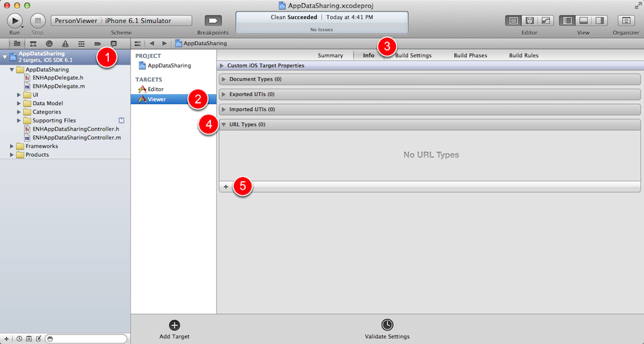644x344 pixels.
Task: Toggle the Navigator pane view
Action: 567,21
